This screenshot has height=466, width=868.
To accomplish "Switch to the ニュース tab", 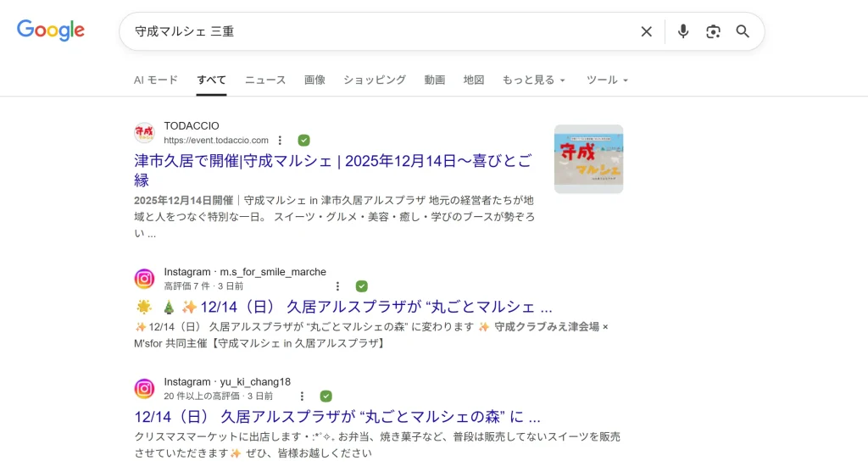I will pos(265,80).
